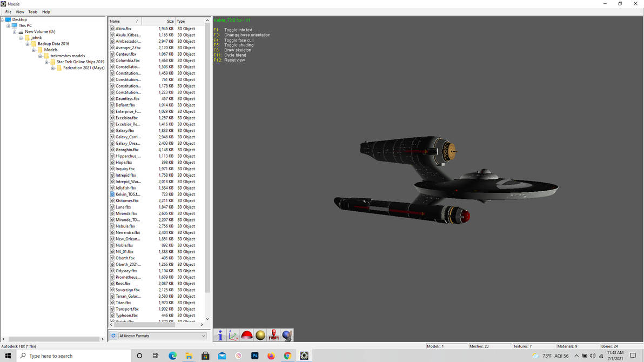The width and height of the screenshot is (644, 362).
Task: Select NX_01.fbx file
Action: [124, 251]
